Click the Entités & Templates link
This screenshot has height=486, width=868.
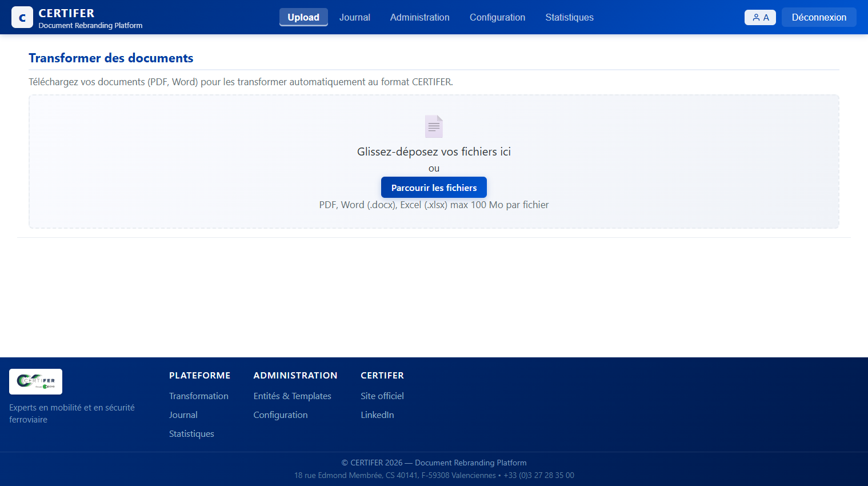[x=292, y=396]
